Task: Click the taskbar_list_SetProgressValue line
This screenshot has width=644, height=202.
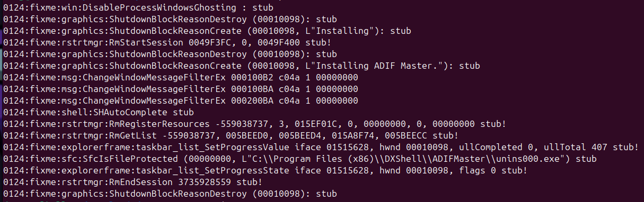Action: click(320, 146)
